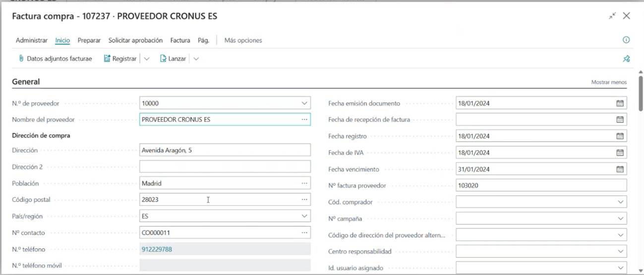Open the Preparar menu

pyautogui.click(x=89, y=40)
